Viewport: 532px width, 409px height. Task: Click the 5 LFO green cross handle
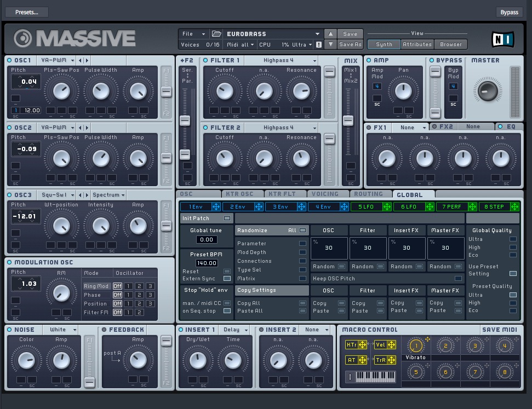point(387,206)
